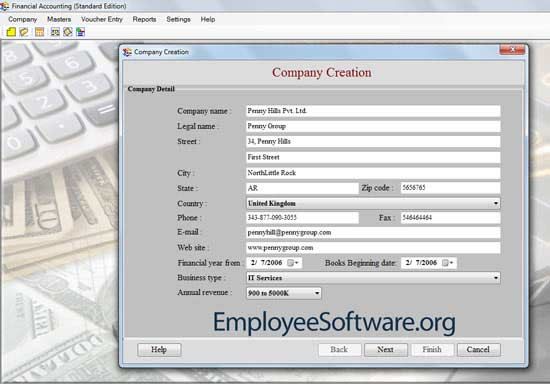Image resolution: width=550 pixels, height=384 pixels.
Task: Click the Help button in dialog
Action: click(159, 350)
